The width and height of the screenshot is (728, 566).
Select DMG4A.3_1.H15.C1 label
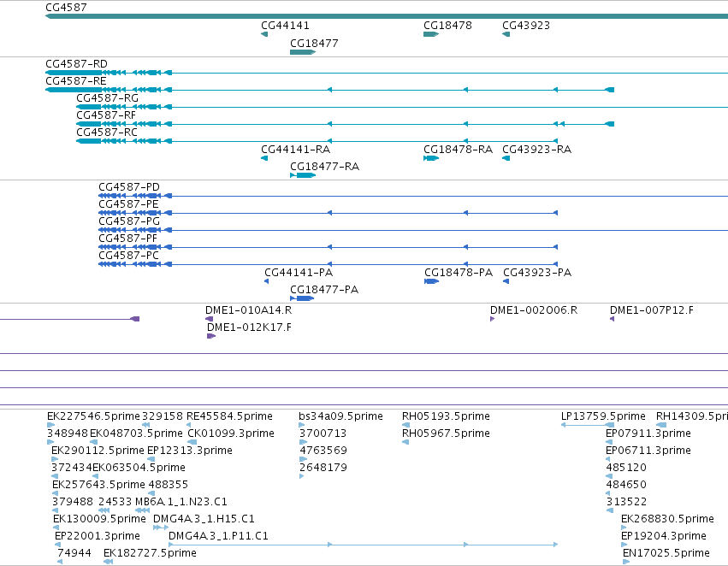point(204,519)
